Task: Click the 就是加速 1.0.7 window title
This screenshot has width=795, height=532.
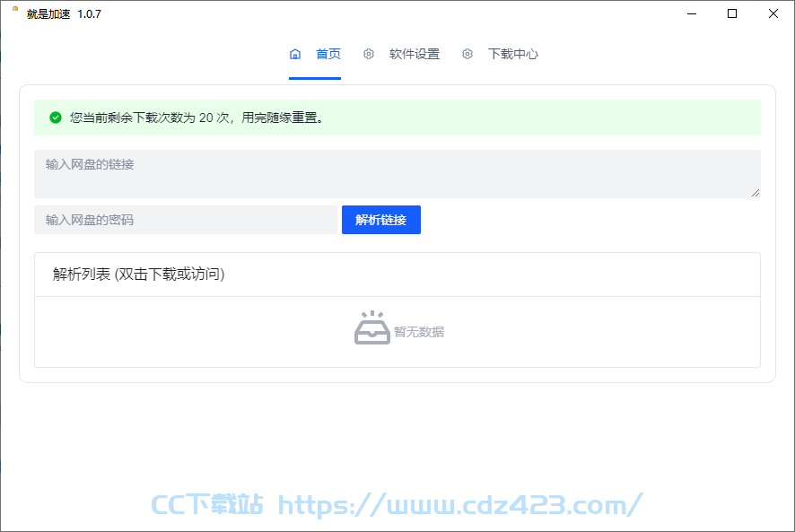Action: [64, 14]
